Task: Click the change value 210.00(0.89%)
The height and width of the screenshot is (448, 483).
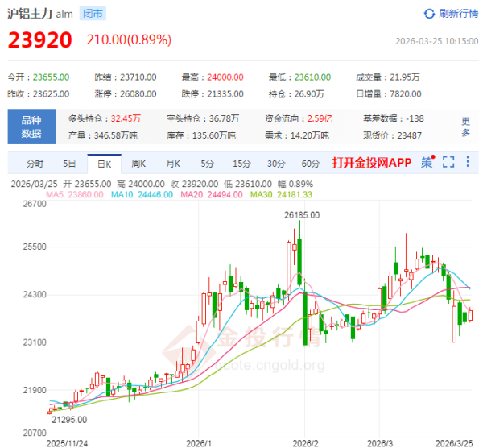Action: pyautogui.click(x=129, y=39)
